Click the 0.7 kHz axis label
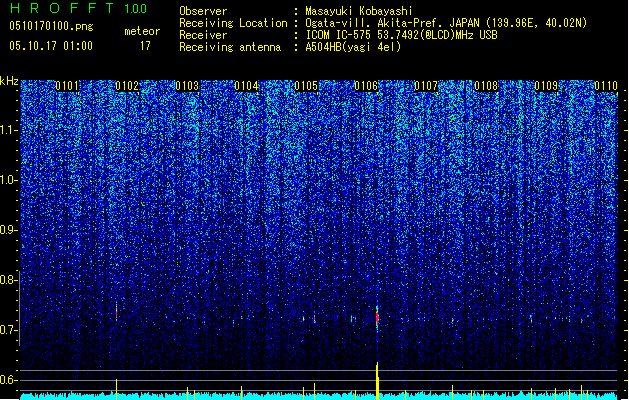This screenshot has height=400, width=629. coord(8,330)
